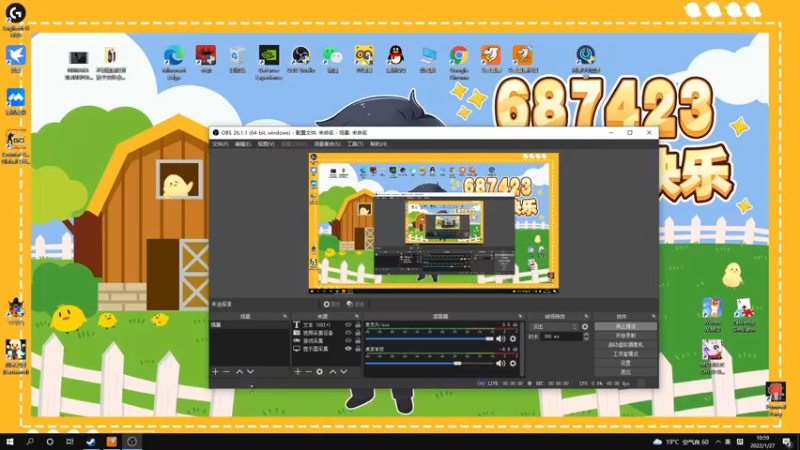Open the 工具(T) menu

click(x=355, y=144)
